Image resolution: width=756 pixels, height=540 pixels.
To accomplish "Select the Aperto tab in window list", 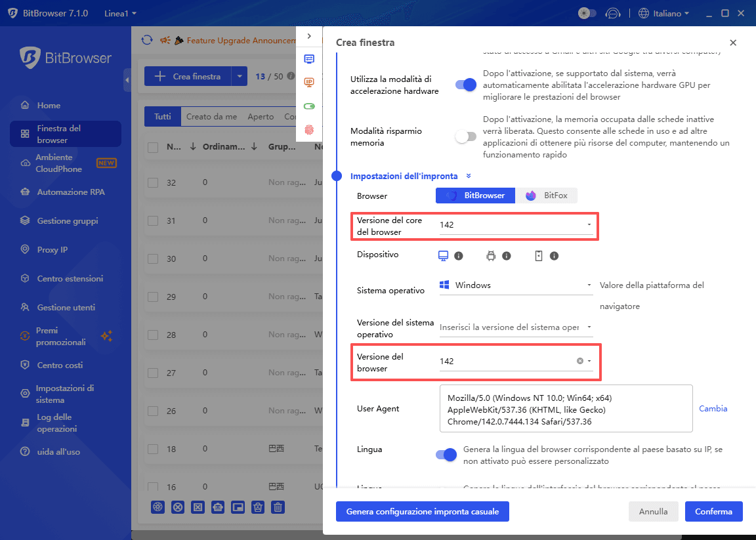I will tap(261, 116).
